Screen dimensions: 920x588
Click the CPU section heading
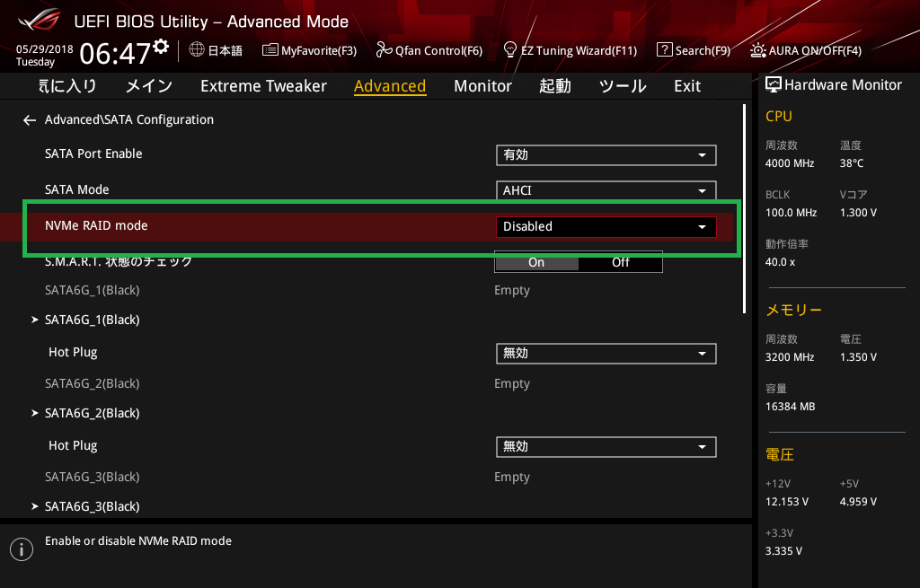[779, 117]
